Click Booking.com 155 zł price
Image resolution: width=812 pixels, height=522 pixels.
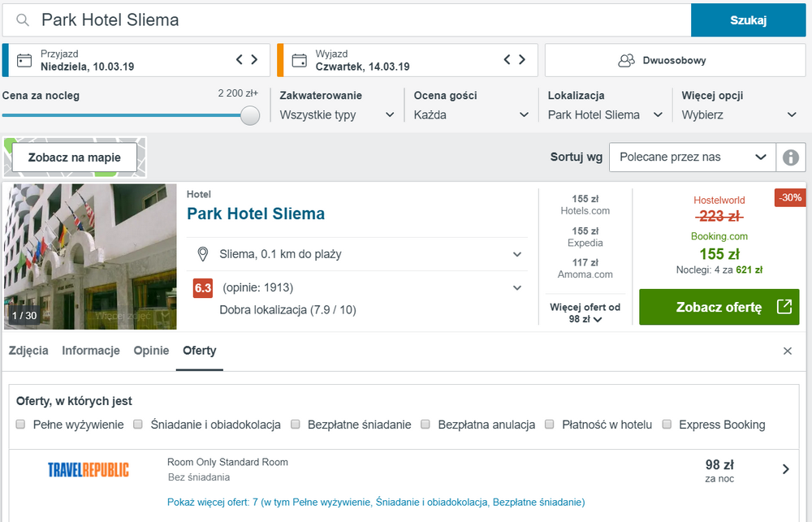pyautogui.click(x=719, y=254)
